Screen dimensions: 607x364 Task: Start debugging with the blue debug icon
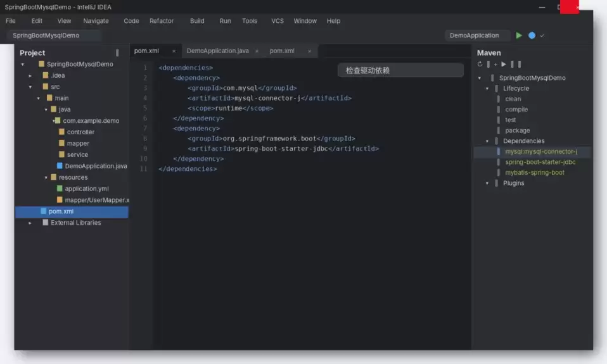[x=532, y=35]
